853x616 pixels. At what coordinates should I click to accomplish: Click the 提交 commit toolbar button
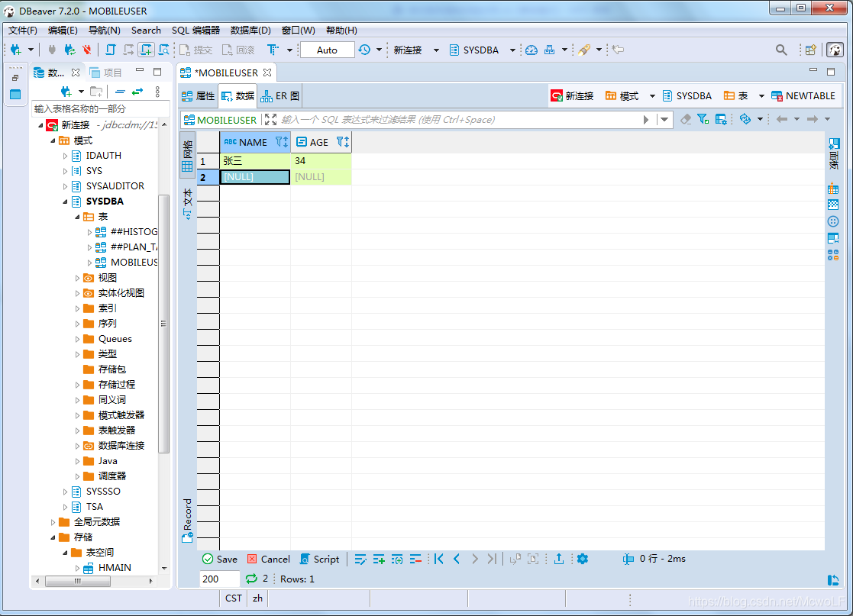pyautogui.click(x=195, y=50)
